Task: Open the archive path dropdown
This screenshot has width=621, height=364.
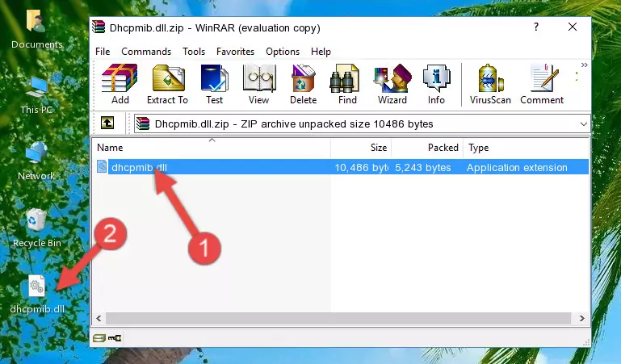Action: (x=583, y=123)
